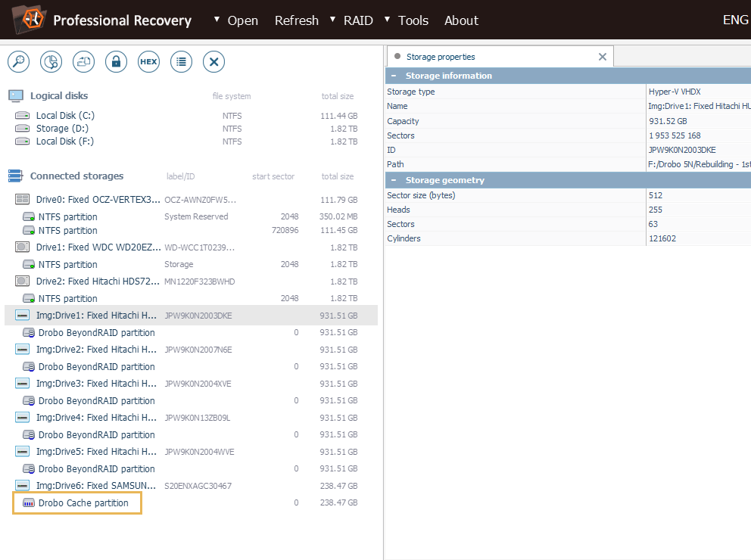Open the dropdown arrow beside Tools

[x=388, y=20]
